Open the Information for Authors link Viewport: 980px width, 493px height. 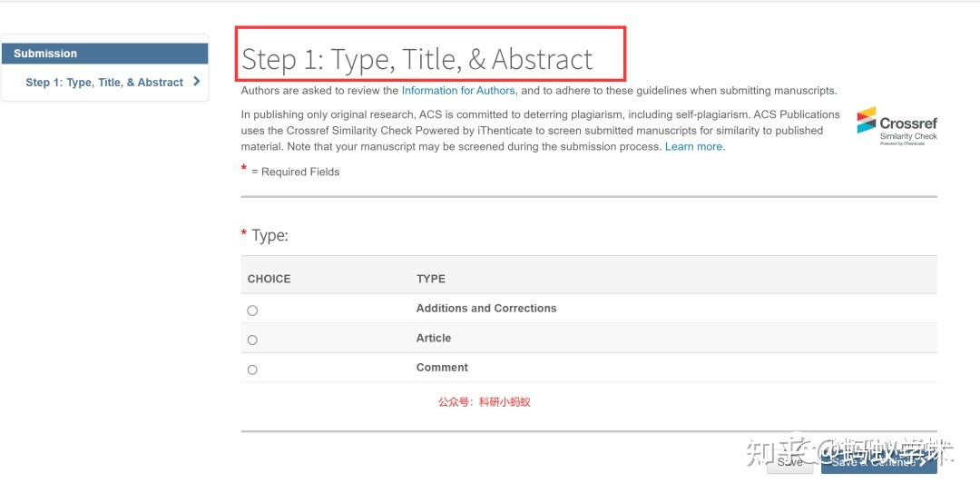point(458,91)
